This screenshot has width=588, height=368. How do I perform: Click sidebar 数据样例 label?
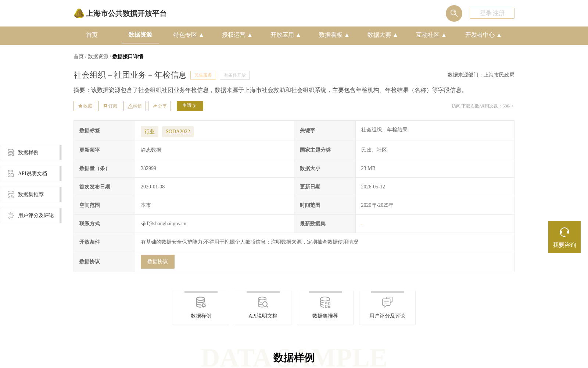click(28, 152)
